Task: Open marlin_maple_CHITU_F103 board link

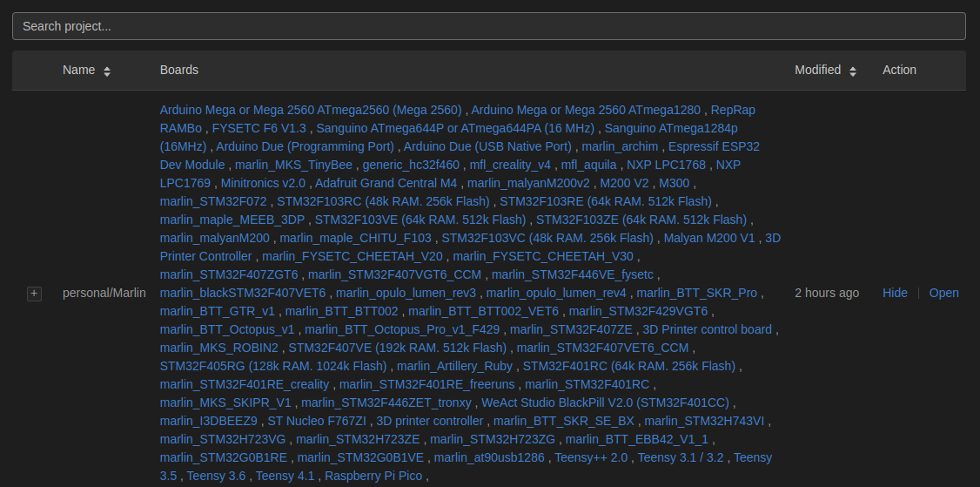Action: point(356,239)
